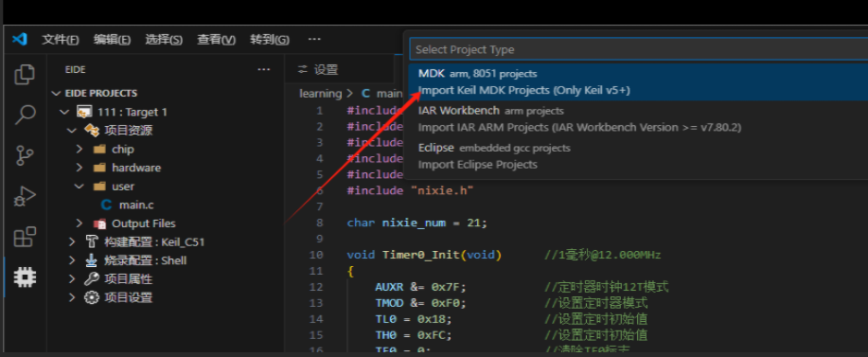Switch to the 设置 editor tab
Viewport: 868px width, 357px height.
pos(318,70)
